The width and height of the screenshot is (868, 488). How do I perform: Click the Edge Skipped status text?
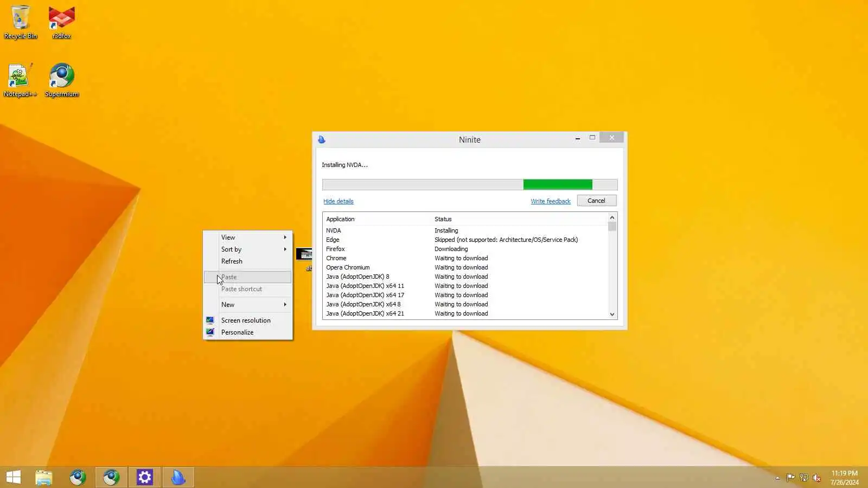tap(506, 240)
